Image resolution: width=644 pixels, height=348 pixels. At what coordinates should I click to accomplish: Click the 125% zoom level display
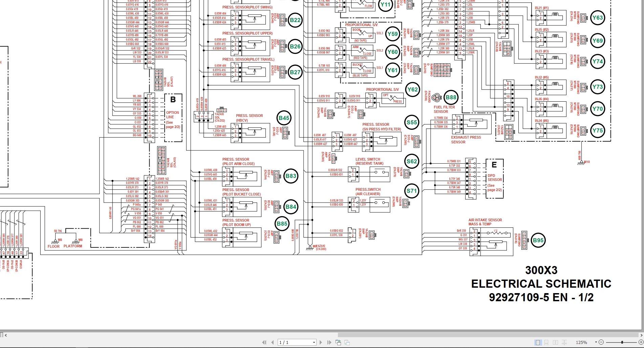coord(582,342)
